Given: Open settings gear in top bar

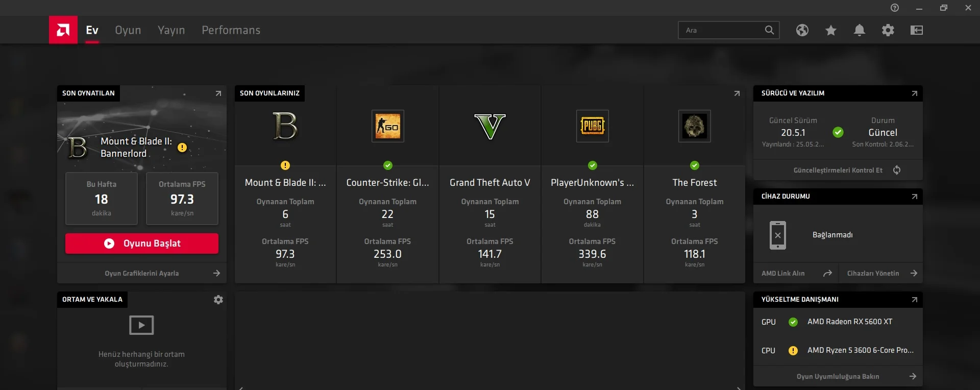Looking at the screenshot, I should click(888, 30).
